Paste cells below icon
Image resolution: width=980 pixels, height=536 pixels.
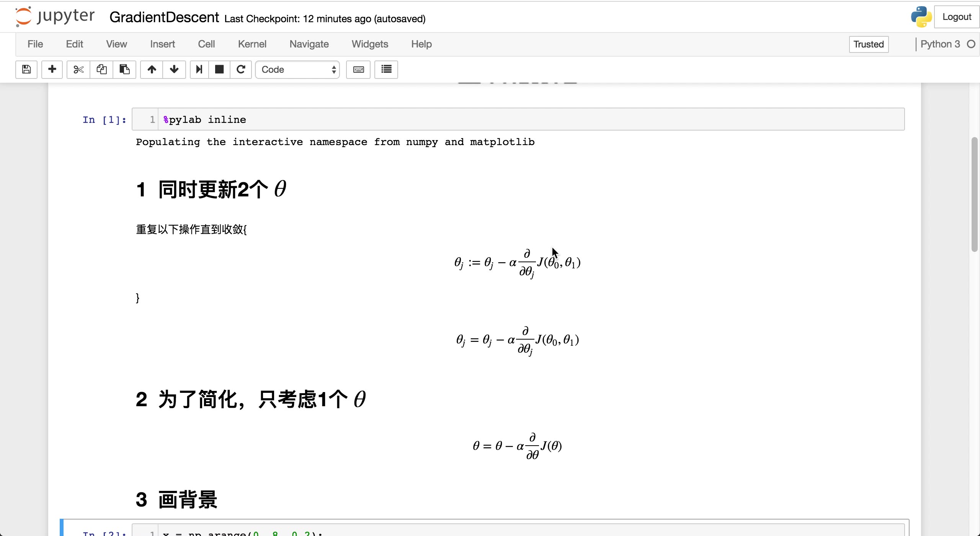coord(124,69)
